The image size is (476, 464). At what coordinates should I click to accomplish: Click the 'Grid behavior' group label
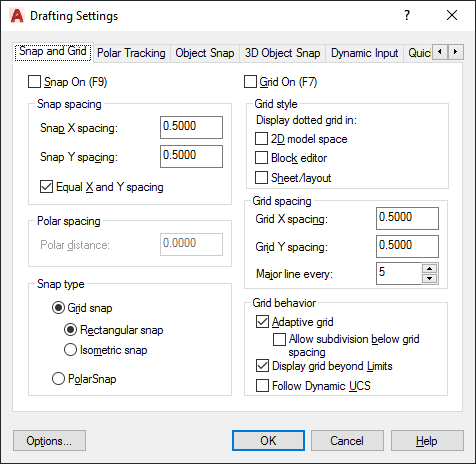tap(284, 303)
